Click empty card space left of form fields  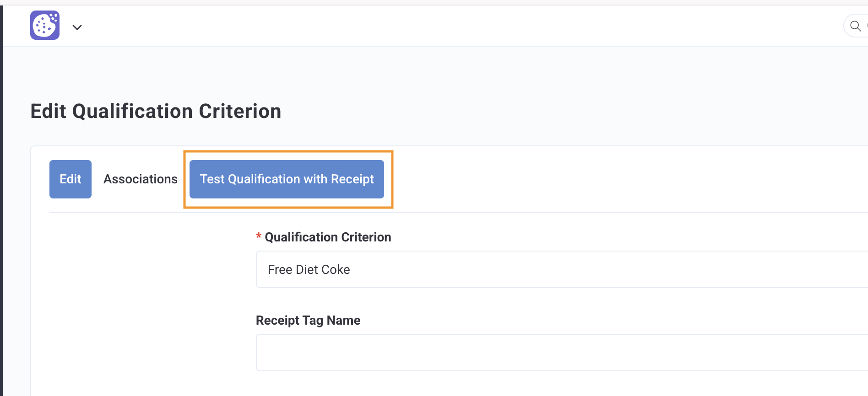tap(142, 302)
